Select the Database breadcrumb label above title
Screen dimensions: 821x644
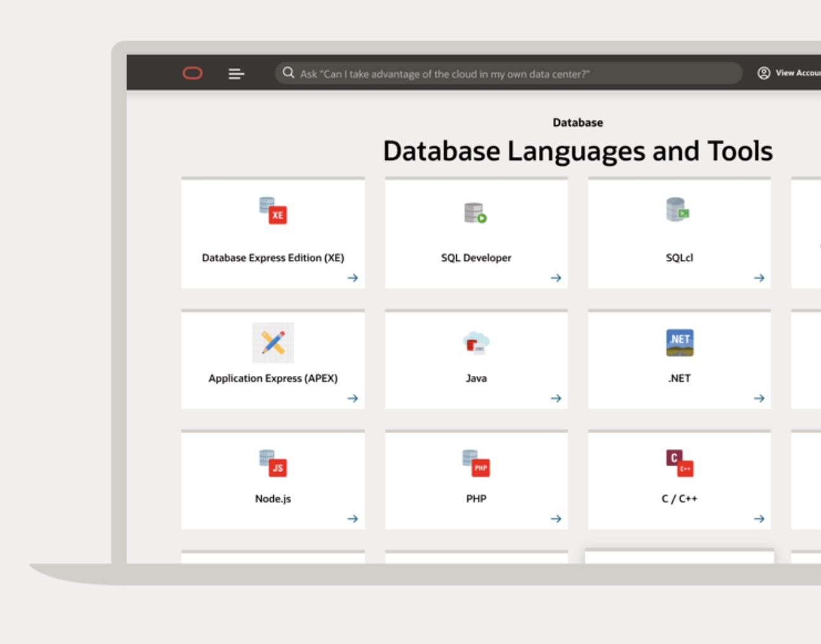coord(578,123)
